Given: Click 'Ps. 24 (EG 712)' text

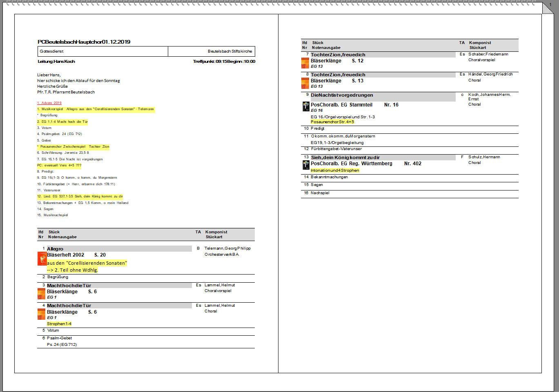Looking at the screenshot, I should click(62, 345).
